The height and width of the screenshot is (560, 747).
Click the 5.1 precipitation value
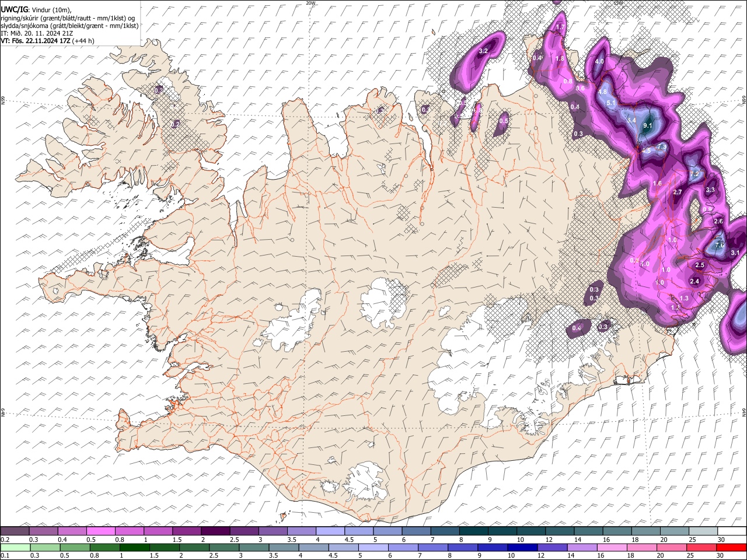(612, 103)
